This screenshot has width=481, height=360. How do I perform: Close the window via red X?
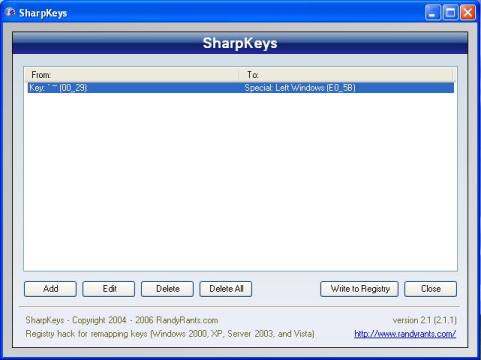(x=468, y=13)
